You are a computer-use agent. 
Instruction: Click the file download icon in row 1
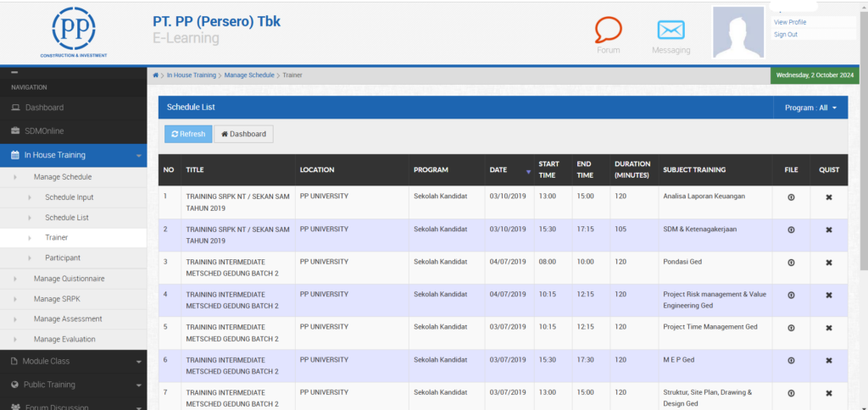(x=791, y=197)
